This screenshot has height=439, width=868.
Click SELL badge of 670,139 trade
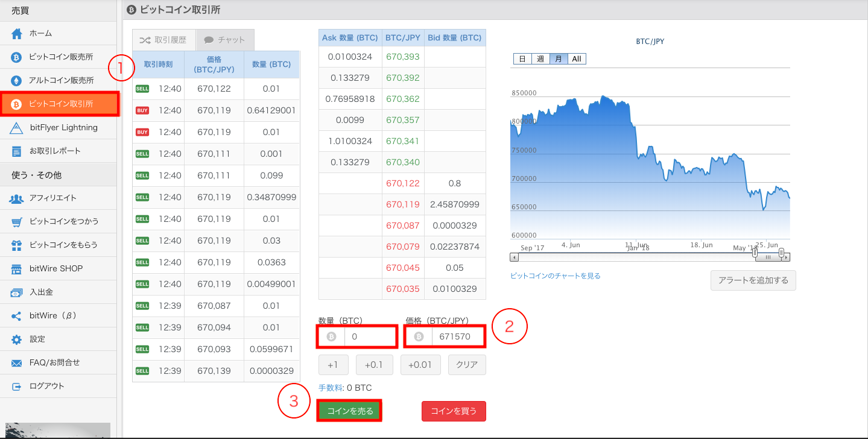point(142,371)
